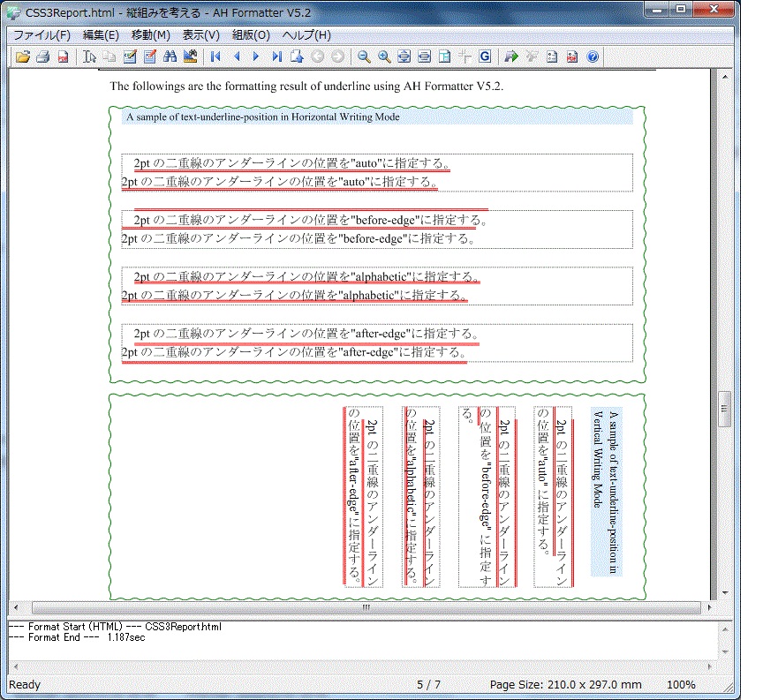Go to the first page

point(215,57)
